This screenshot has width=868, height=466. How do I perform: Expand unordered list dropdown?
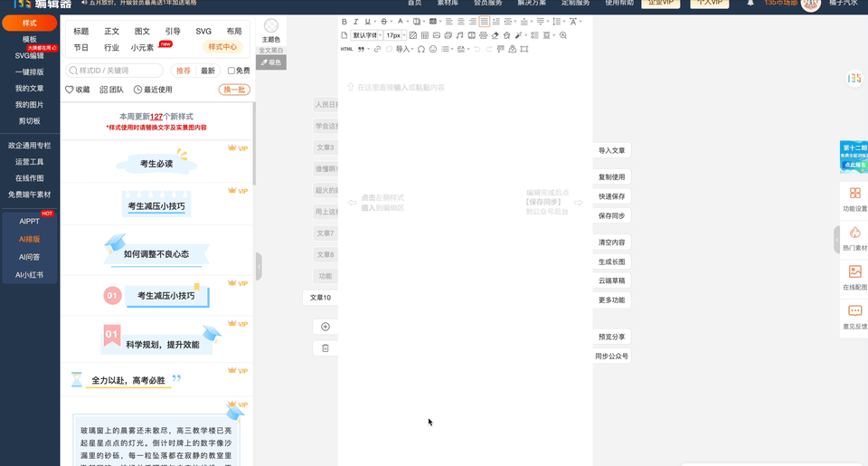(x=452, y=49)
